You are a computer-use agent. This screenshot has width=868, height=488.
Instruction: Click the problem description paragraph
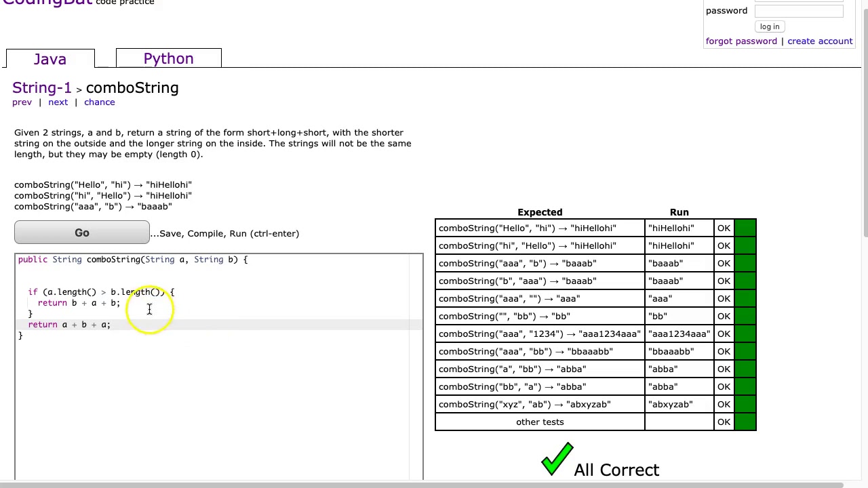click(212, 144)
